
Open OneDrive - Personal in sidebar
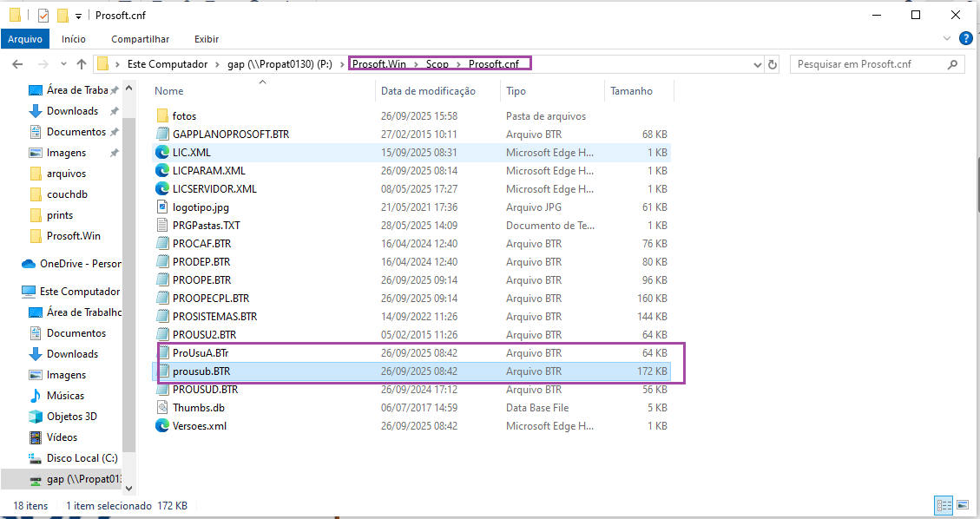point(71,264)
